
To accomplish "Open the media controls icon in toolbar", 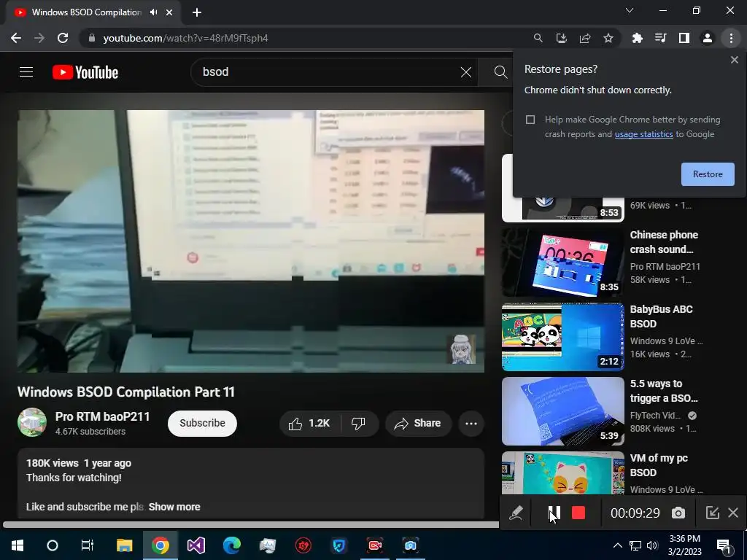I will (660, 38).
